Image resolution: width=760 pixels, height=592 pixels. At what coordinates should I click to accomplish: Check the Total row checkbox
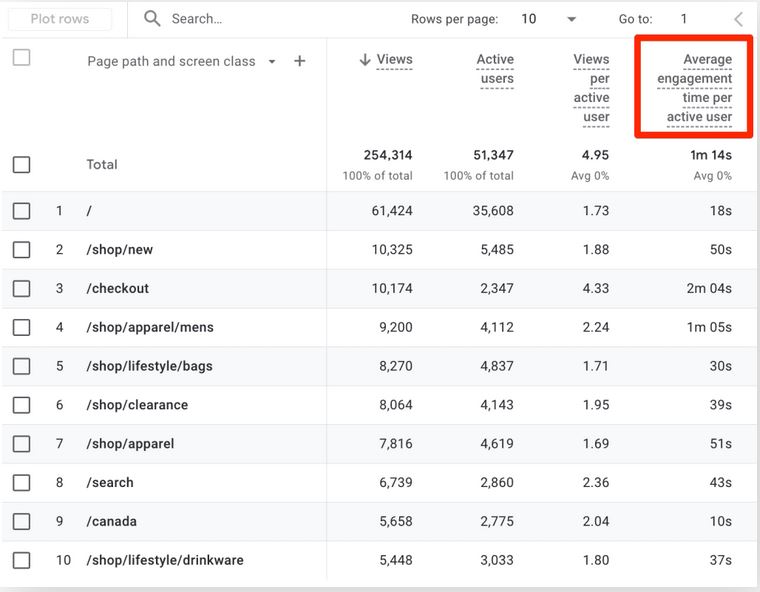point(21,164)
